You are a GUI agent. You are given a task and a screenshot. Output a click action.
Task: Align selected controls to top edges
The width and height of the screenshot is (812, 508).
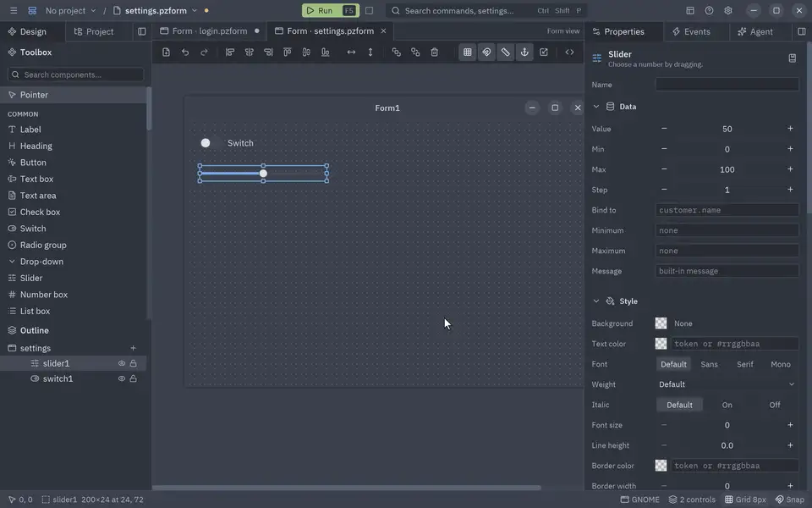pos(288,52)
